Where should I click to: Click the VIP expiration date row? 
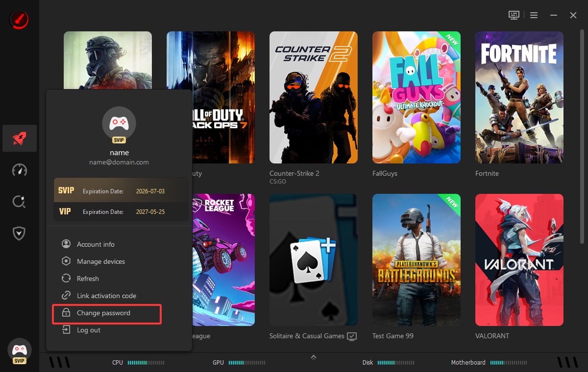point(121,211)
